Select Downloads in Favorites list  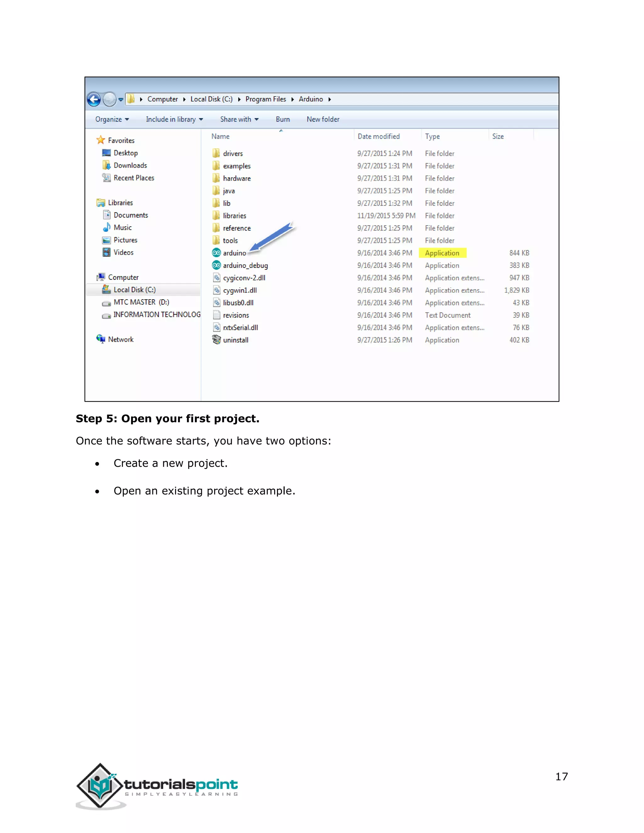pyautogui.click(x=130, y=166)
